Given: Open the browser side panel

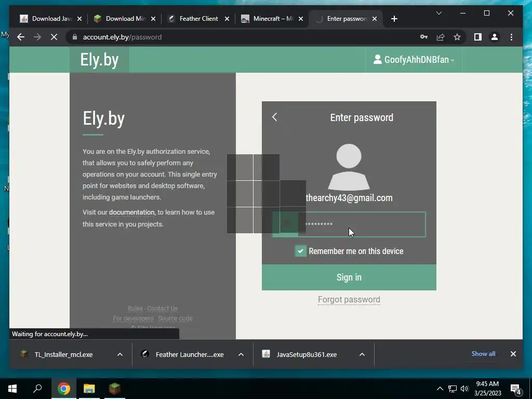Looking at the screenshot, I should 478,37.
